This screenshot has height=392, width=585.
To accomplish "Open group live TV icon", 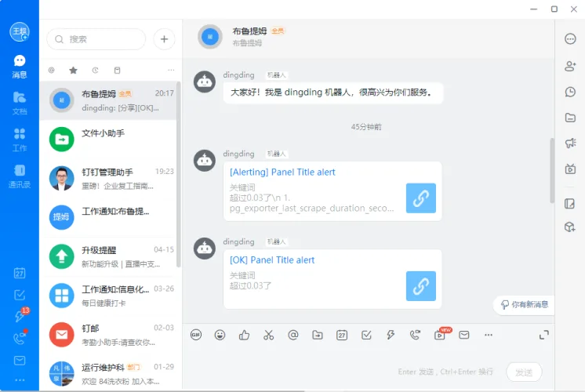I will [570, 169].
